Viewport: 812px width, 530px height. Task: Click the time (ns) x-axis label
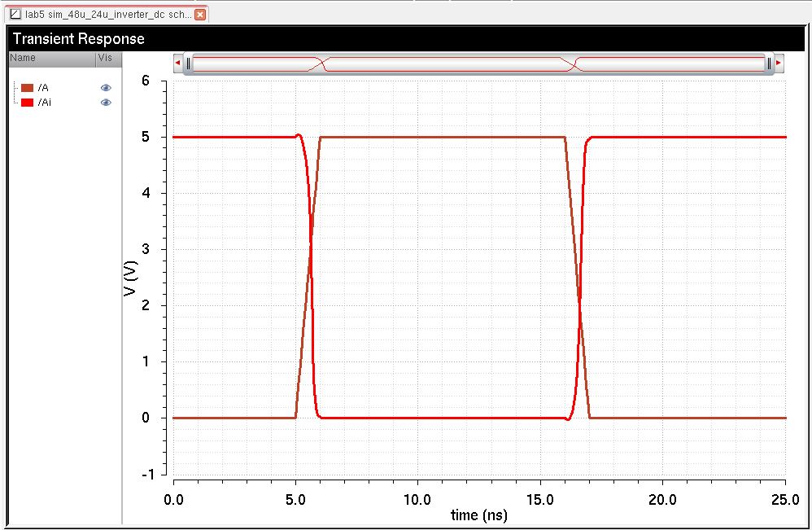478,515
